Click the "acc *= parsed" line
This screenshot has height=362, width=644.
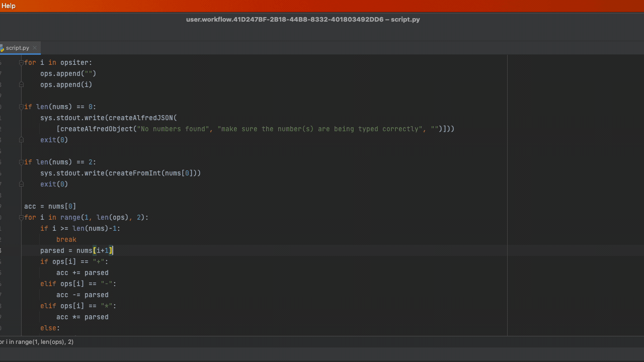[82, 317]
